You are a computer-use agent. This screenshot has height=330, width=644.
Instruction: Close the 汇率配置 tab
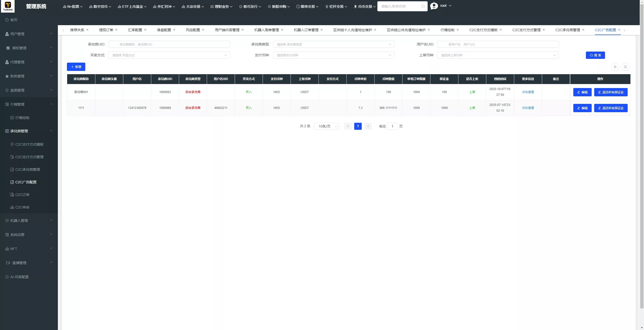tap(145, 30)
